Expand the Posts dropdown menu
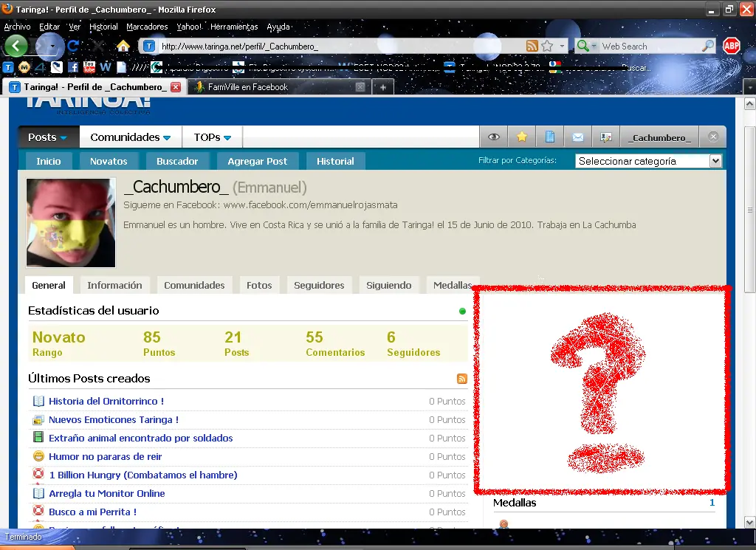This screenshot has height=550, width=756. coord(47,137)
